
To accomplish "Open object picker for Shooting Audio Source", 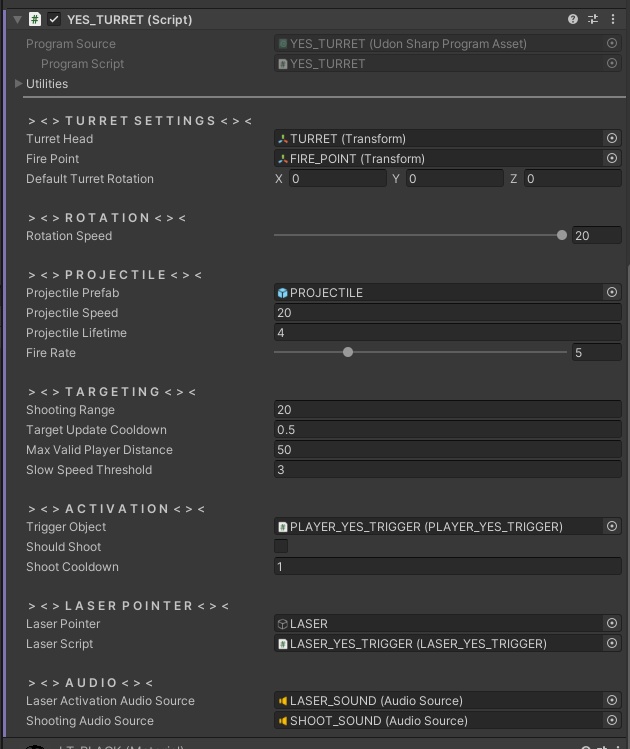I will [612, 721].
